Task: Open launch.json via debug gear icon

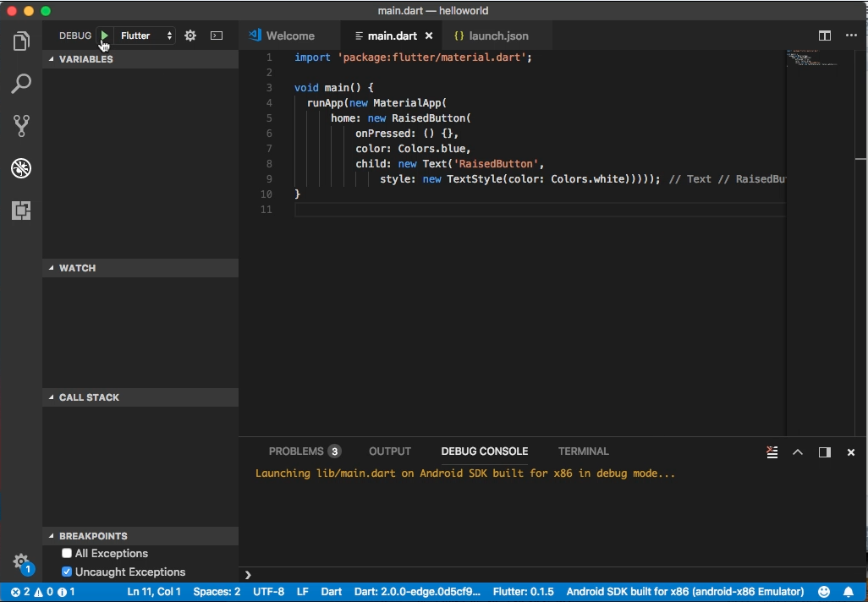Action: (190, 36)
